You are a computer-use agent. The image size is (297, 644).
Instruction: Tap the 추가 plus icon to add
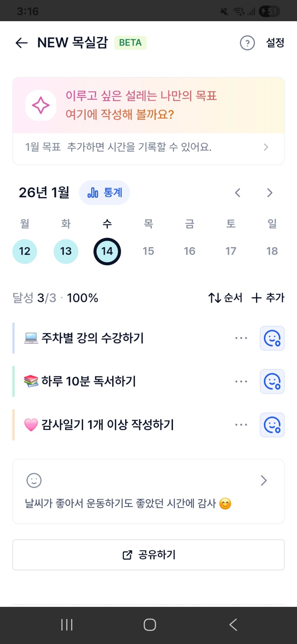coord(256,298)
